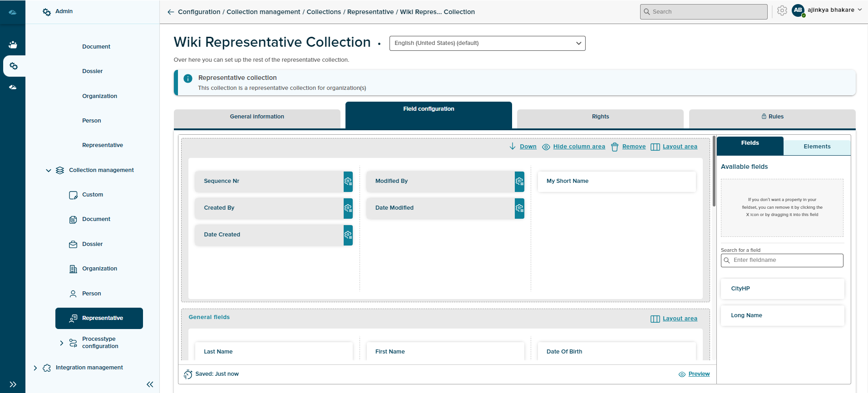Select the CityHP available field

click(782, 289)
